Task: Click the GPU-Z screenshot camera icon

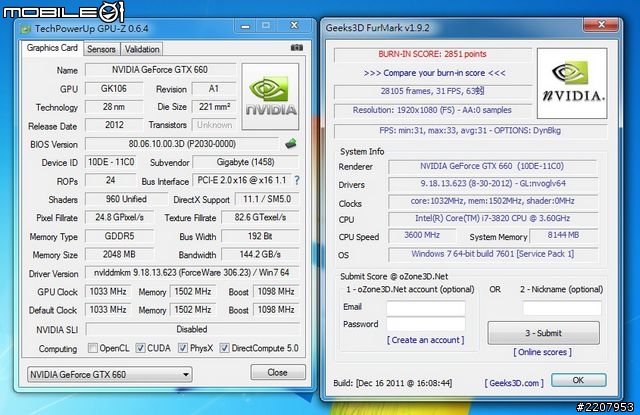Action: (x=297, y=48)
